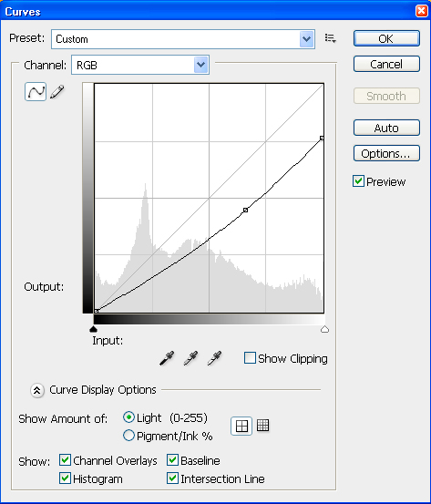Screen dimensions: 431x504
Task: Select Light (0-255) radio button
Action: [128, 417]
